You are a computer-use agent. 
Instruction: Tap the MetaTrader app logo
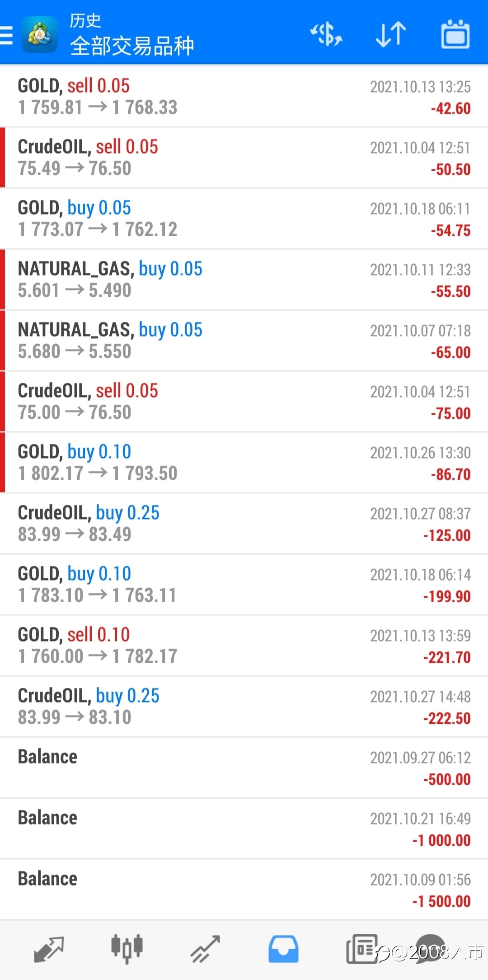[x=40, y=34]
